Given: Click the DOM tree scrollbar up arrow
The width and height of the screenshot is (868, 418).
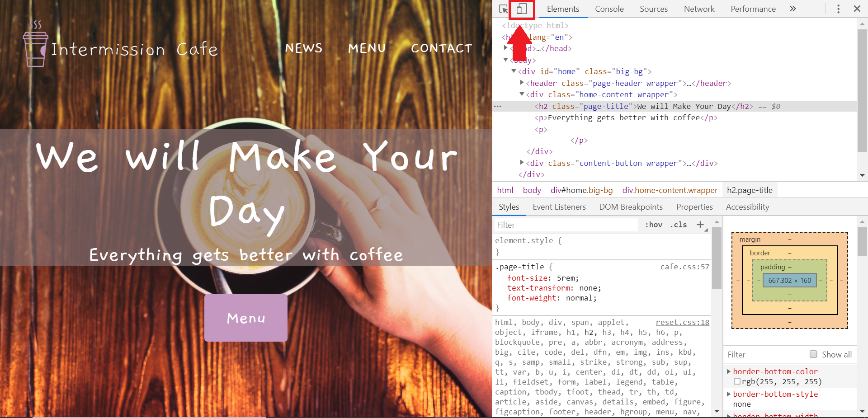Looking at the screenshot, I should coord(862,23).
